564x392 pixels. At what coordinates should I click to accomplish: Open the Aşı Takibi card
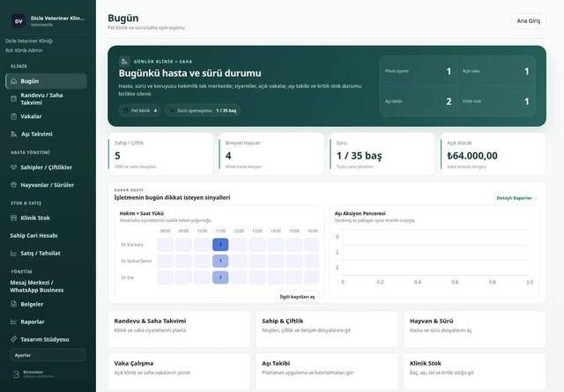tap(327, 372)
